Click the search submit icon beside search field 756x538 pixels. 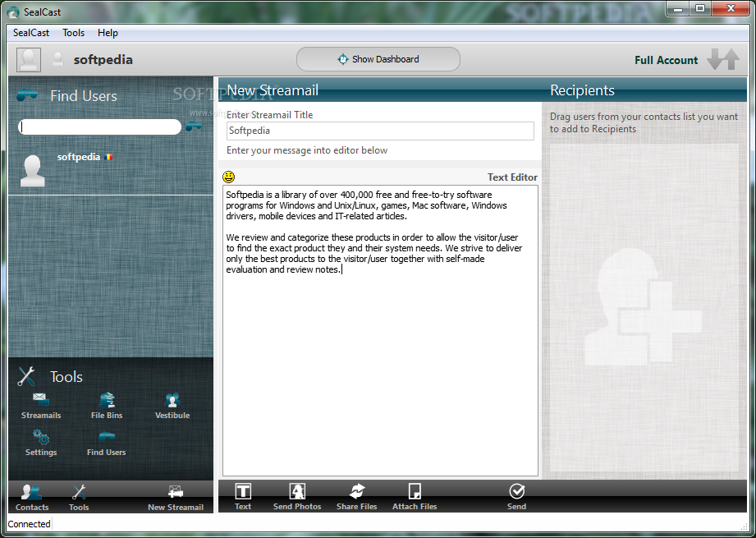(x=194, y=126)
